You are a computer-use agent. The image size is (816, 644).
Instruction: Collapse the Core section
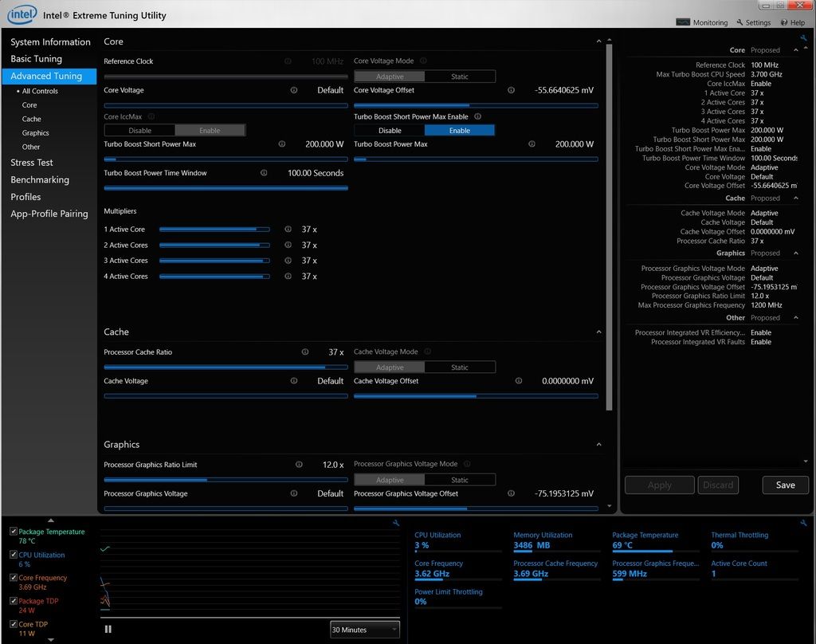pos(598,41)
